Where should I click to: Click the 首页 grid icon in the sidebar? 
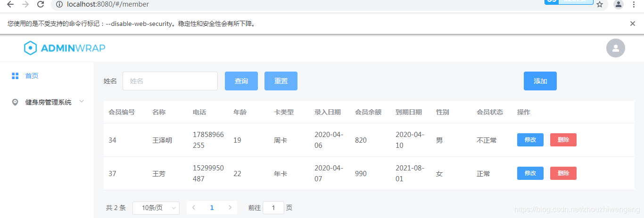point(15,76)
